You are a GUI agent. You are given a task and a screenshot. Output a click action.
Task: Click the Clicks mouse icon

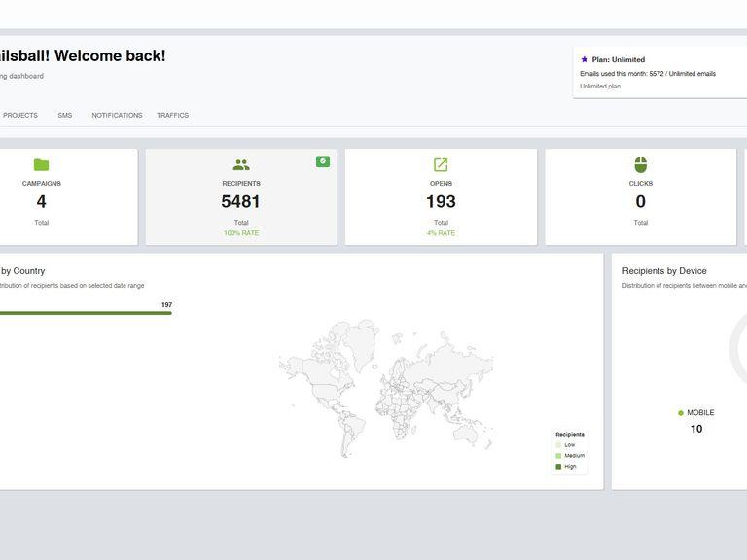click(x=640, y=164)
